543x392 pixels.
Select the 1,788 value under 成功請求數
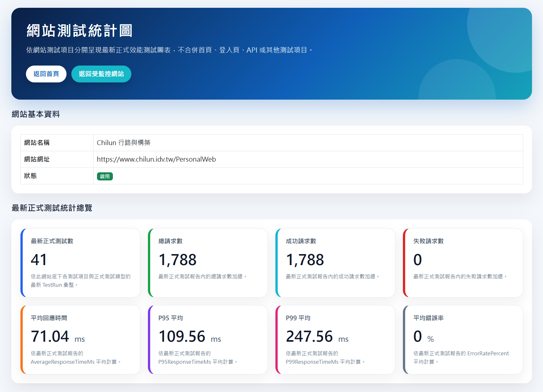[x=305, y=260]
